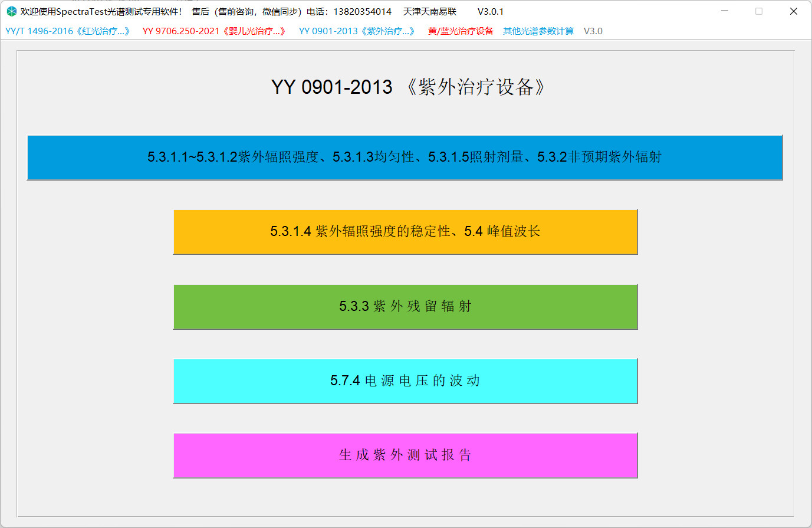Click the YY 0901-2013《紫外治疗设备》page heading

click(x=408, y=87)
